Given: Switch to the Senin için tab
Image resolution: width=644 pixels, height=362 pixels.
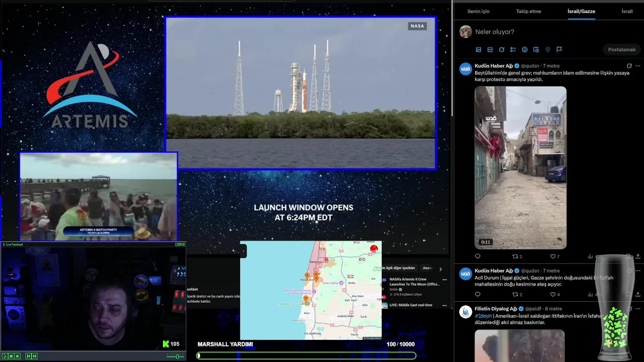Looking at the screenshot, I should point(478,11).
